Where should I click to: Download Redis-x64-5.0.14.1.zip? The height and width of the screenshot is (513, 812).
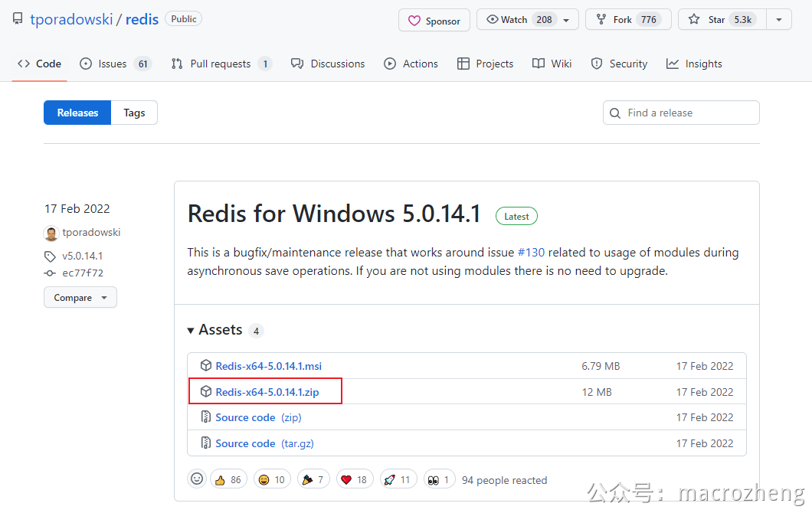[x=267, y=392]
